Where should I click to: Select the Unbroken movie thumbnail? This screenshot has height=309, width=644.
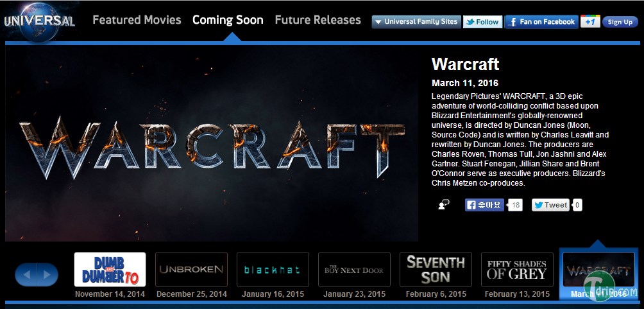pos(191,270)
